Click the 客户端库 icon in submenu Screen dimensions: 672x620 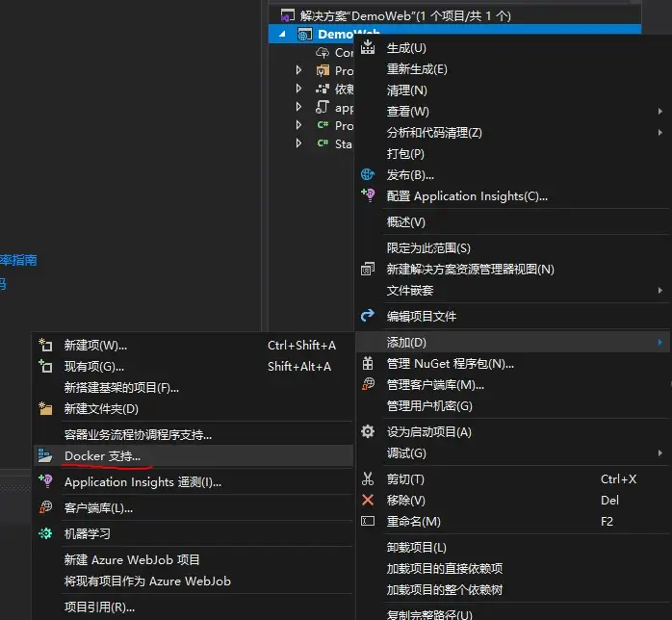coord(45,507)
